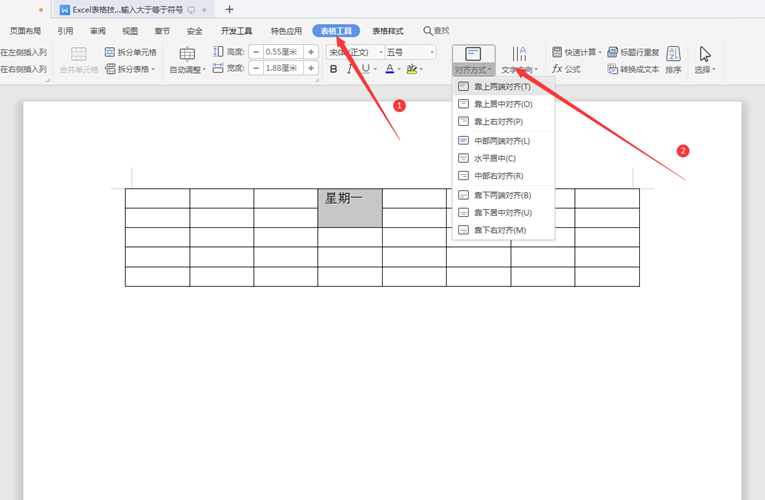Click the 标题行重复 repeat header icon
Viewport: 765px width, 500px height.
613,52
